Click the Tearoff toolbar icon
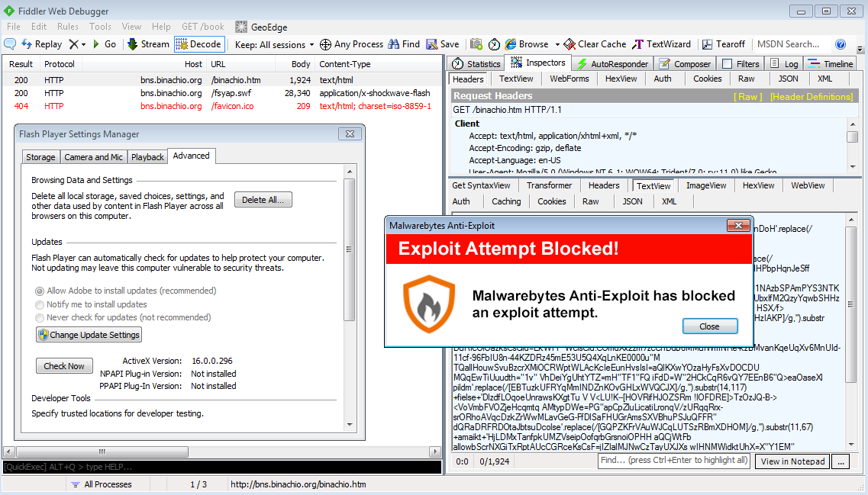868x495 pixels. (708, 44)
